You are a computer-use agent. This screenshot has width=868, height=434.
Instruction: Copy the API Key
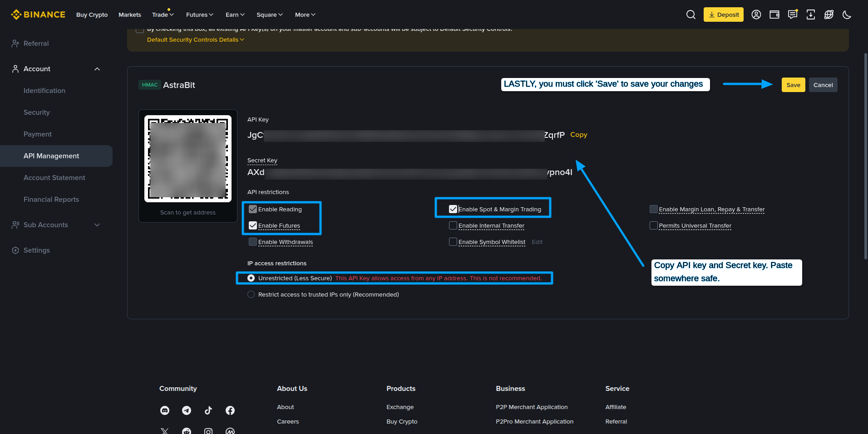click(x=579, y=135)
